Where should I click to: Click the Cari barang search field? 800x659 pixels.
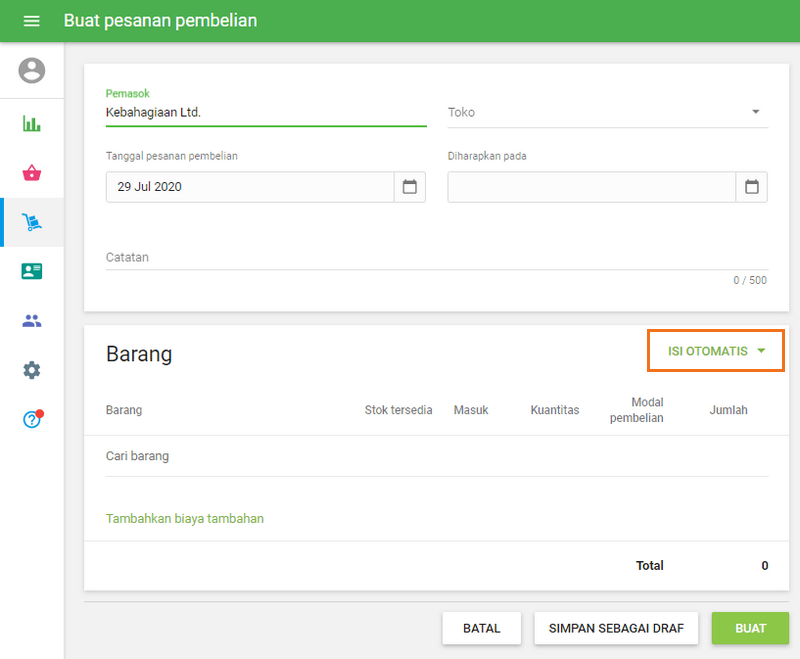436,456
